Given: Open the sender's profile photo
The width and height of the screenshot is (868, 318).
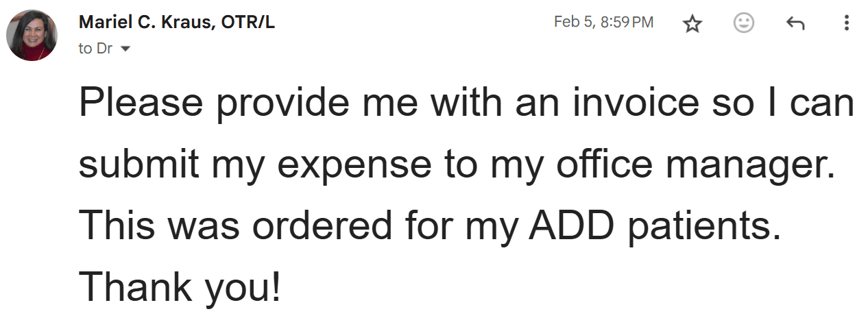Looking at the screenshot, I should 32,36.
